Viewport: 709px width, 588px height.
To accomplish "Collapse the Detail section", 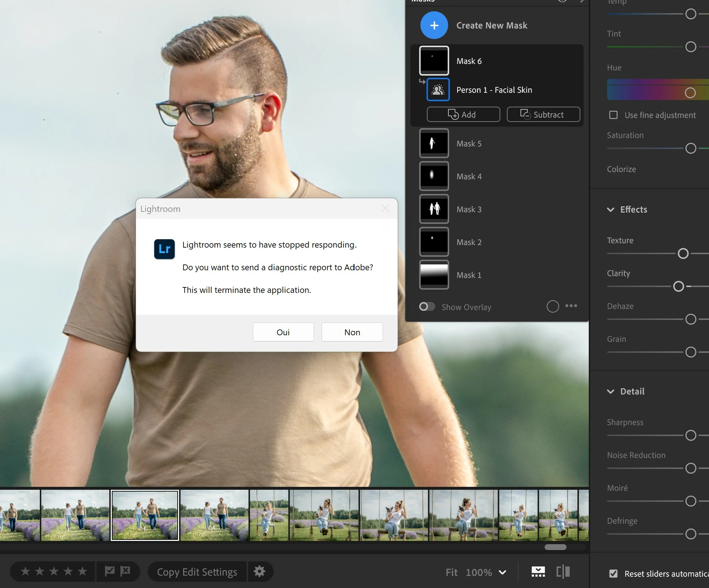I will coord(610,392).
